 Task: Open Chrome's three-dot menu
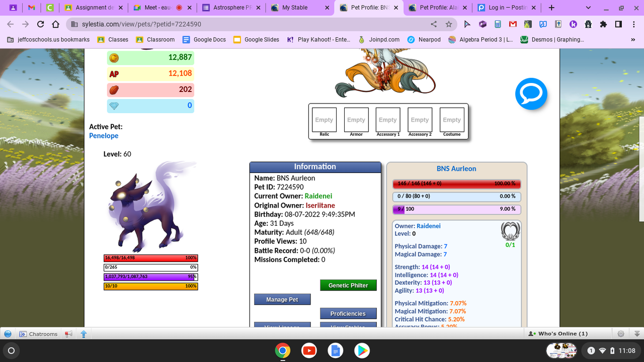(633, 24)
